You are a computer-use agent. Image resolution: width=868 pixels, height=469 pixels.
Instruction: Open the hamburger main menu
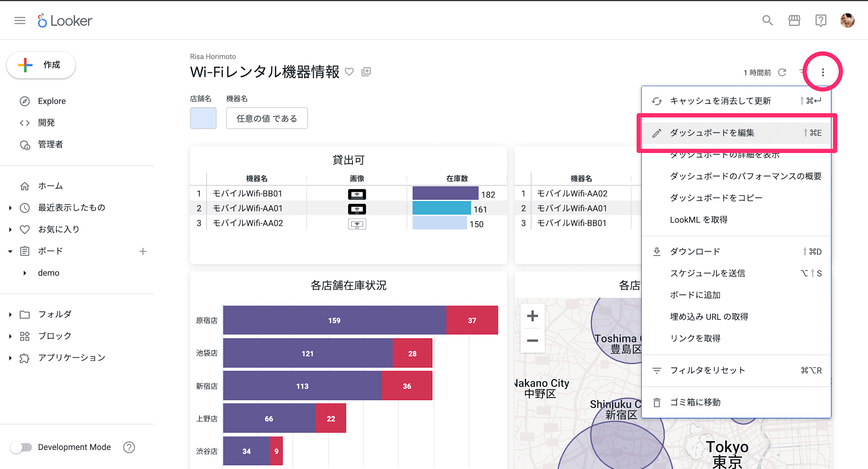(x=20, y=20)
